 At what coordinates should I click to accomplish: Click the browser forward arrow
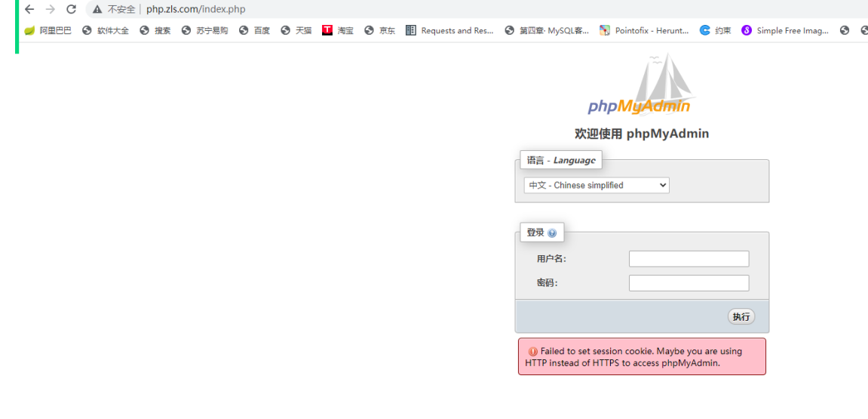click(x=51, y=9)
